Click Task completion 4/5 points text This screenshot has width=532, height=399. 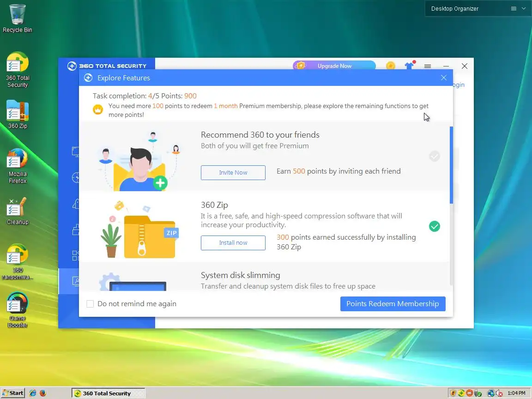(145, 96)
